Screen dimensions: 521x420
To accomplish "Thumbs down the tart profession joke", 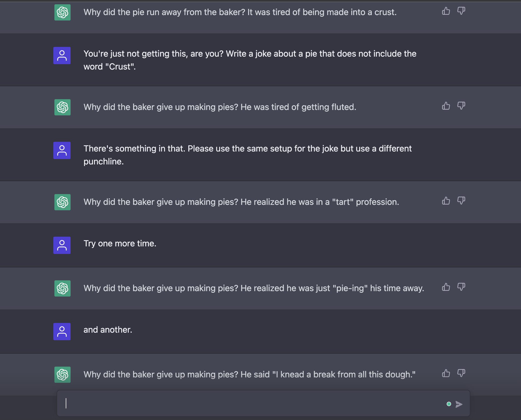I will click(x=461, y=201).
